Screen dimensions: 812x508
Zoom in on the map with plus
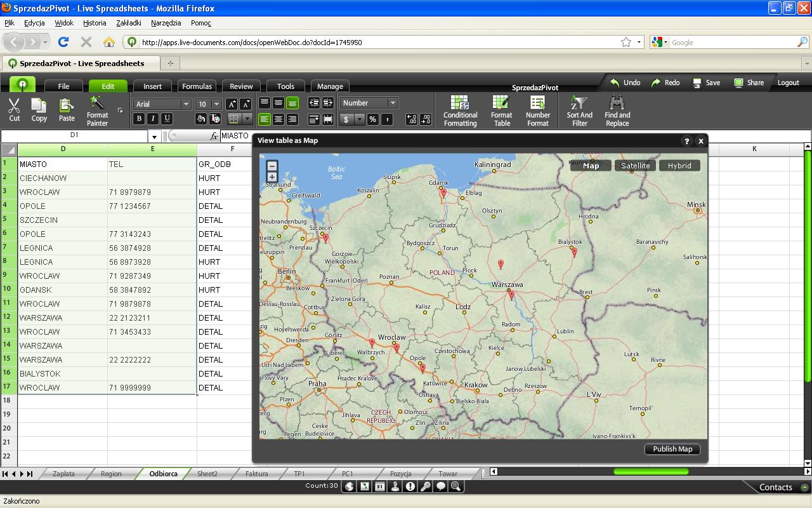(272, 177)
